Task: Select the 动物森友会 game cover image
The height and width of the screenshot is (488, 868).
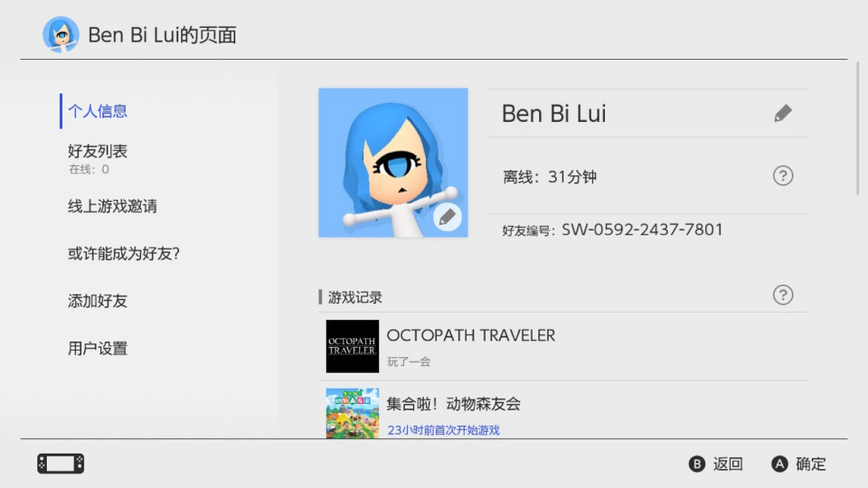Action: pyautogui.click(x=353, y=413)
